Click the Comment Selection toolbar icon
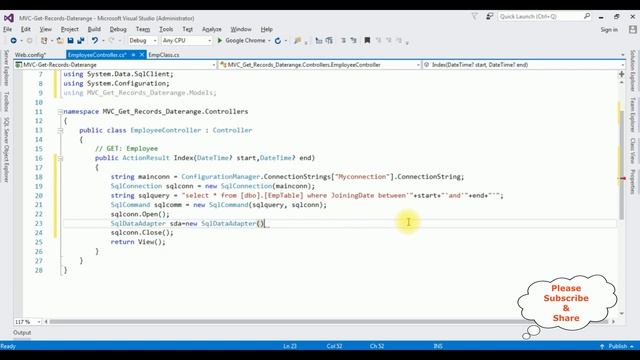This screenshot has width=640, height=360. click(x=343, y=40)
